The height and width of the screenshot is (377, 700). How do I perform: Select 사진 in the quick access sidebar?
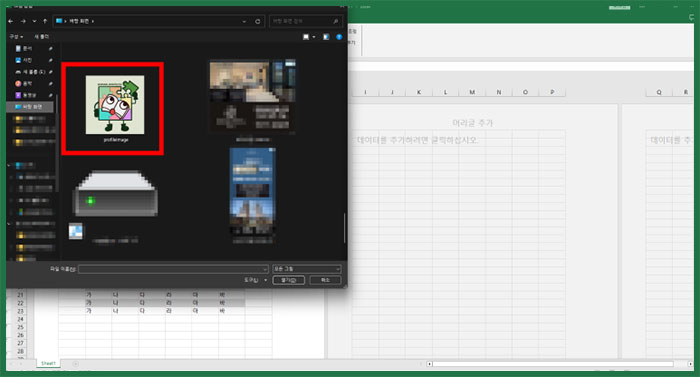[x=28, y=60]
